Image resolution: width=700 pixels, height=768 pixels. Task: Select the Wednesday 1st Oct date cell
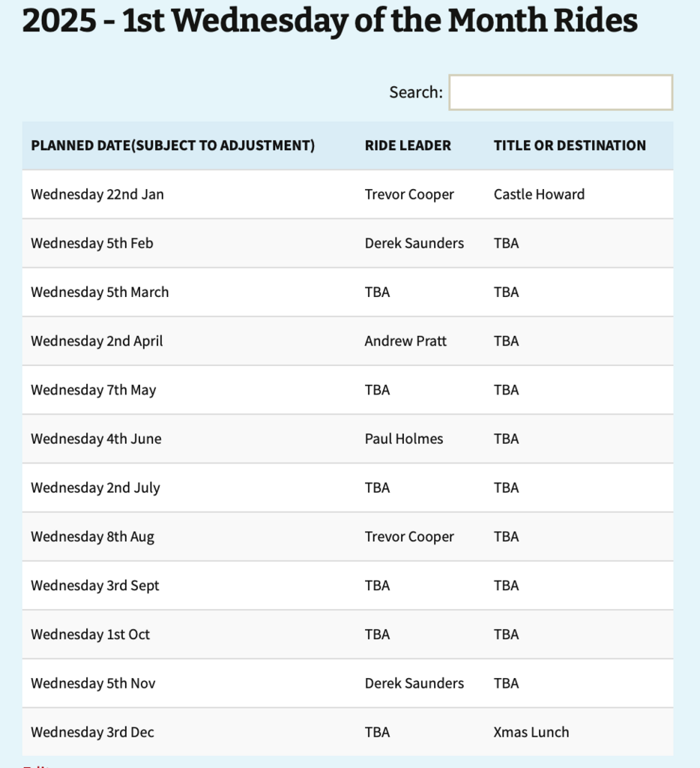click(x=91, y=634)
